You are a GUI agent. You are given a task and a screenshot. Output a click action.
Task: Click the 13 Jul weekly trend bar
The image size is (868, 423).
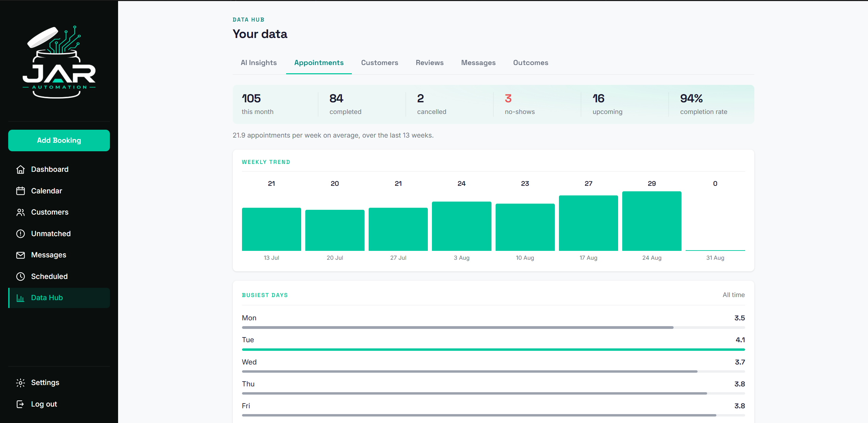[x=271, y=229]
